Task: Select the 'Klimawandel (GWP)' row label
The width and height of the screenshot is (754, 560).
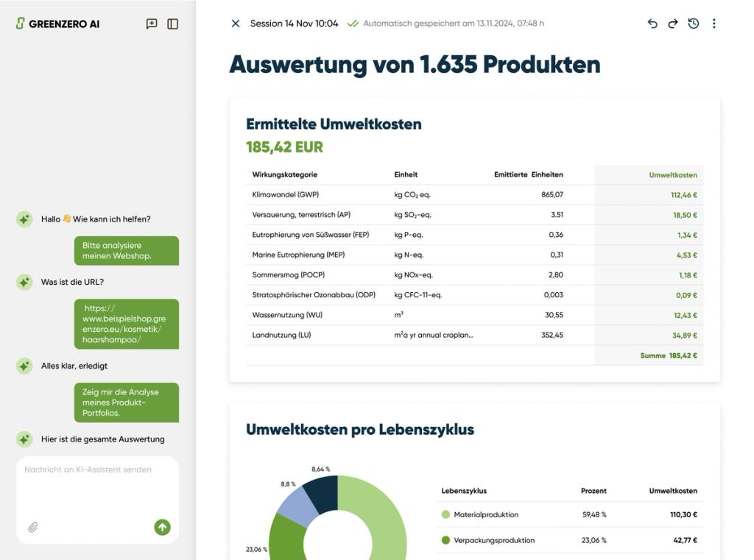Action: coord(285,195)
